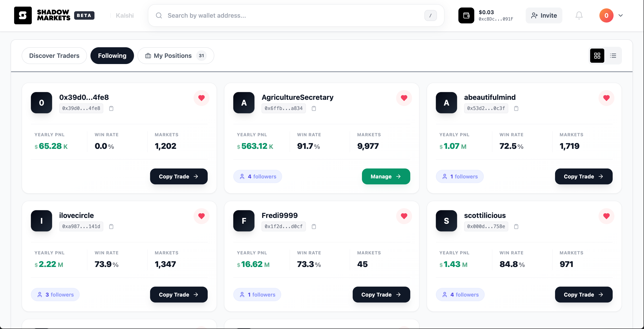Open the orange user avatar menu
Image resolution: width=644 pixels, height=329 pixels.
[606, 15]
